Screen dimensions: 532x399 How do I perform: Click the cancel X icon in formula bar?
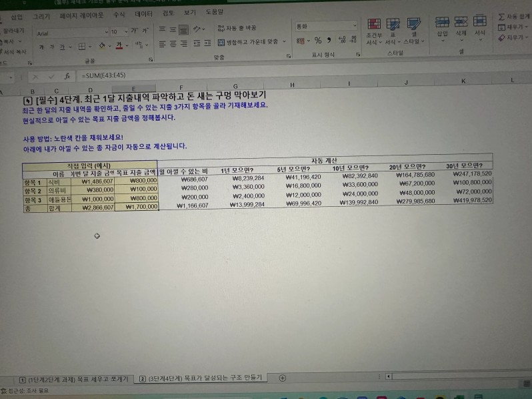click(35, 77)
